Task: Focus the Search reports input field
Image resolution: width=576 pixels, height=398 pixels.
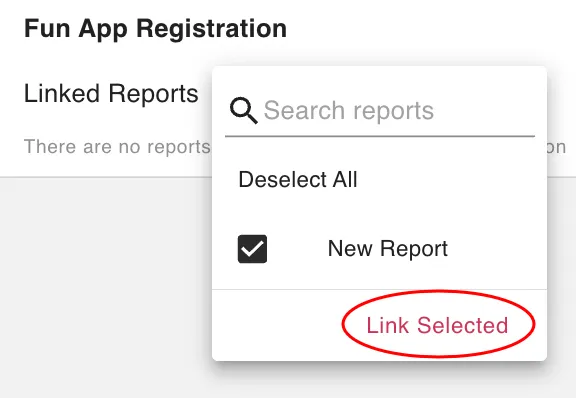Action: click(379, 111)
